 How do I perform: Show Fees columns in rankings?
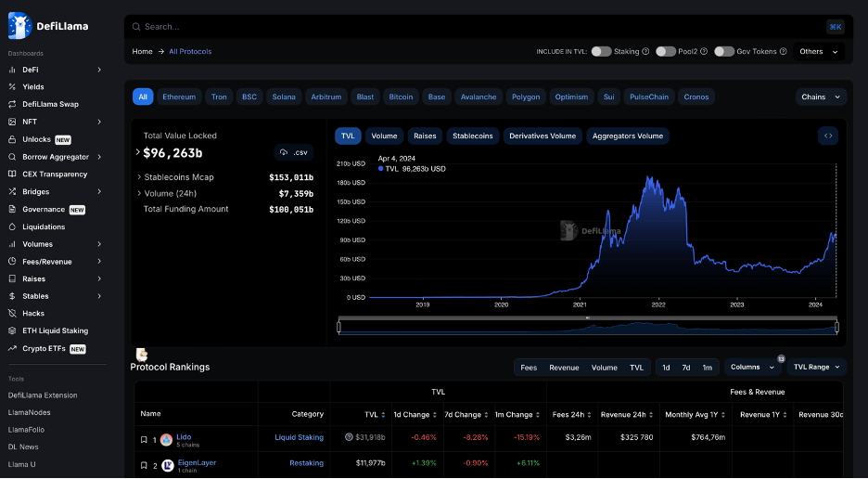[529, 368]
